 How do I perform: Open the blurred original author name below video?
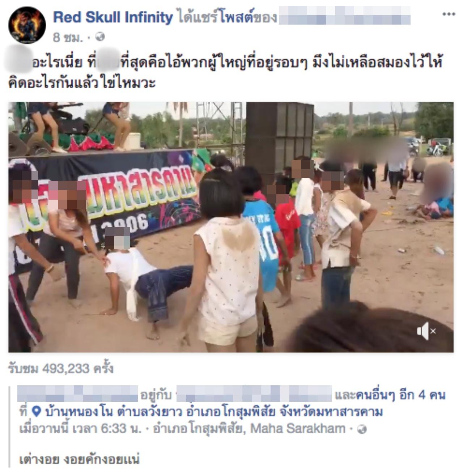click(x=78, y=394)
